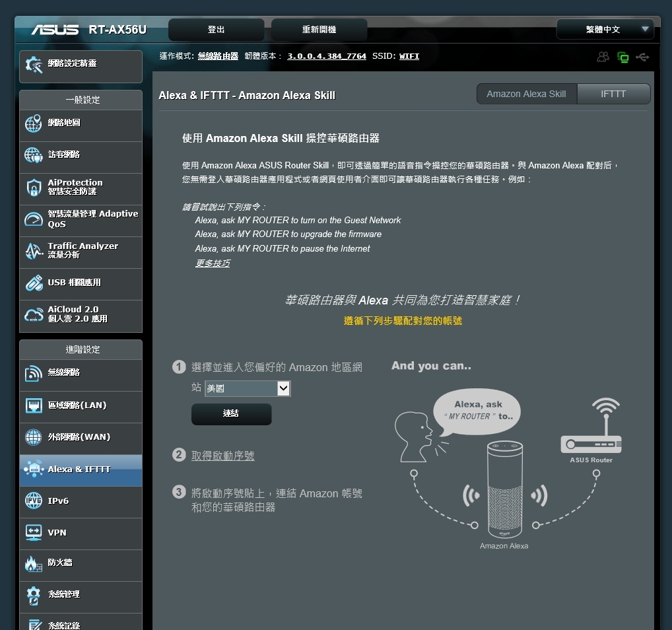
Task: Click the 登出 logout button
Action: [216, 30]
